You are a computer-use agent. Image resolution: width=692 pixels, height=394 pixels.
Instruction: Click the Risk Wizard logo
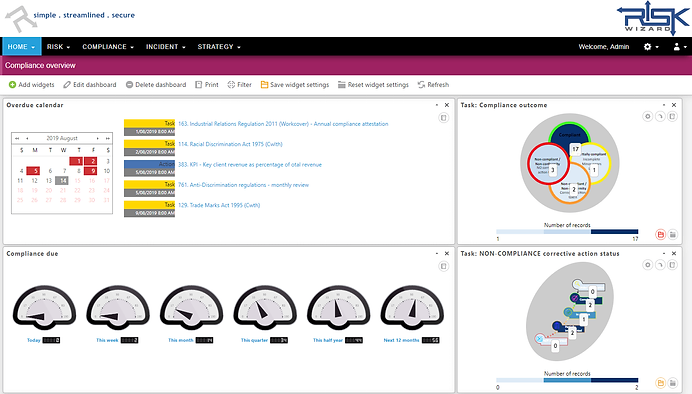point(653,18)
